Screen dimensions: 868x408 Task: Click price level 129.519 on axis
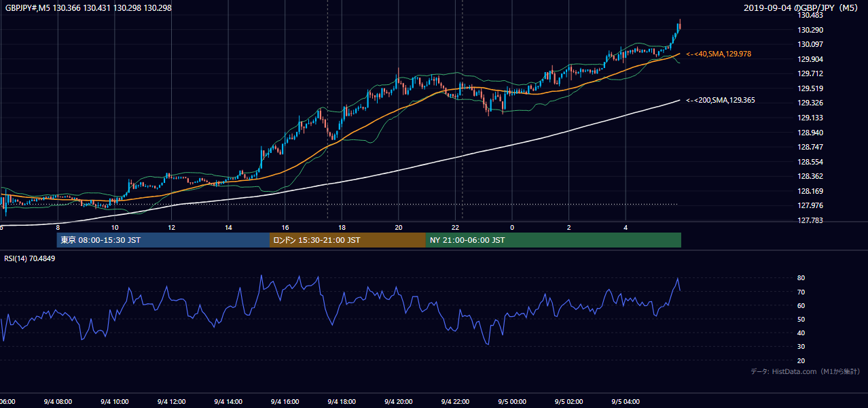coord(810,88)
